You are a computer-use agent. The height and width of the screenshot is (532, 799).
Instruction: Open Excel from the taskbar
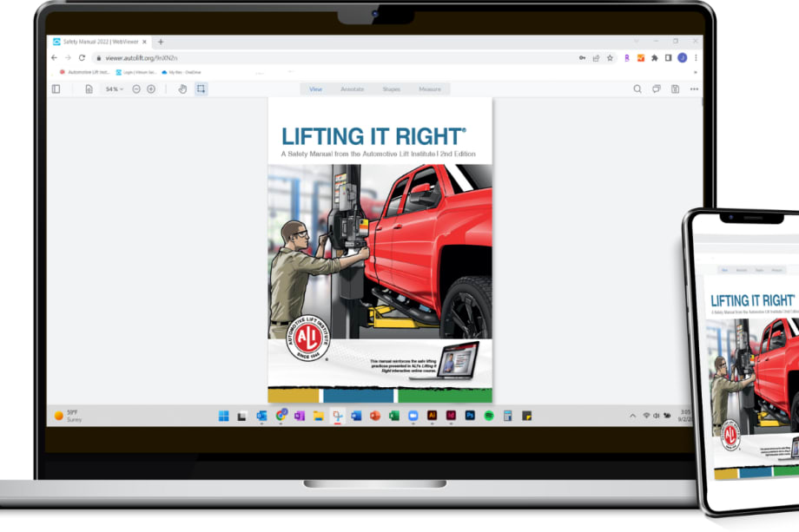pyautogui.click(x=394, y=416)
